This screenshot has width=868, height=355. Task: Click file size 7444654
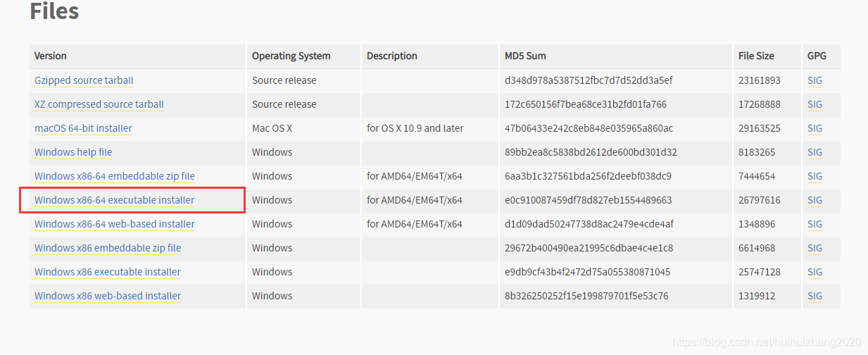tap(757, 176)
